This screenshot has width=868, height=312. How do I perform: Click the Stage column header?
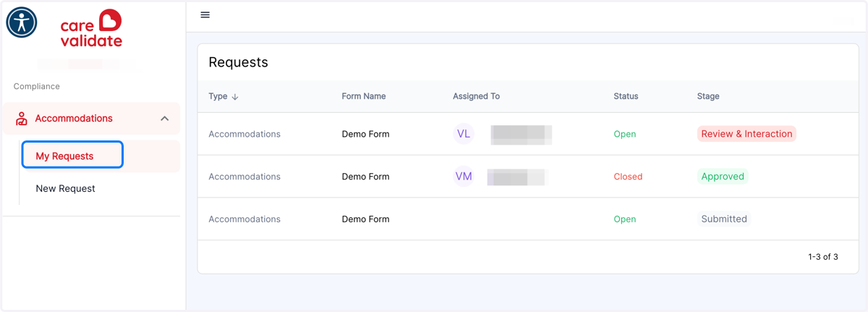coord(708,96)
